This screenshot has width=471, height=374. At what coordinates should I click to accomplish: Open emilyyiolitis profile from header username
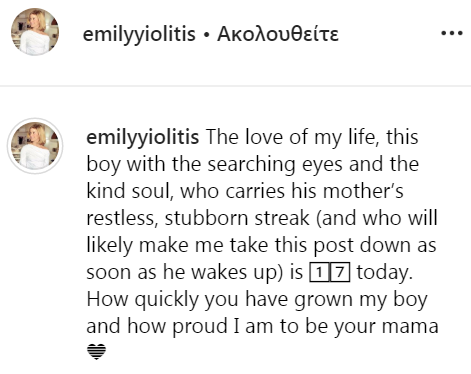pyautogui.click(x=139, y=34)
